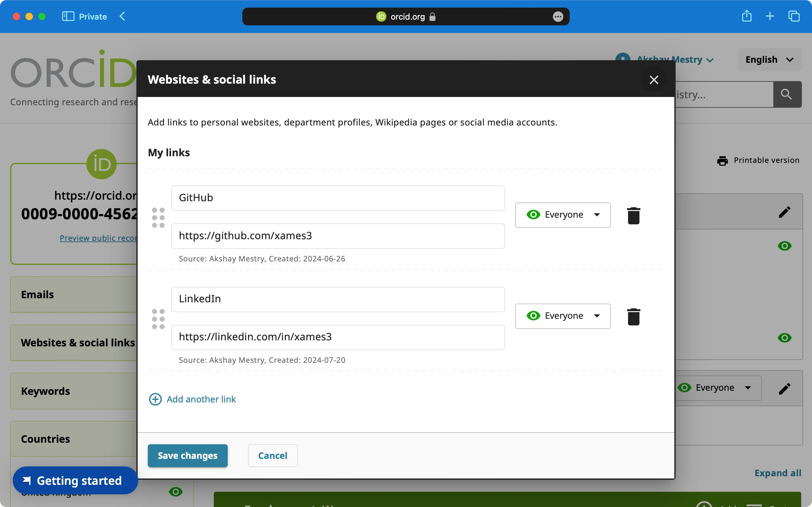Click GitHub URL input field

[x=337, y=235]
